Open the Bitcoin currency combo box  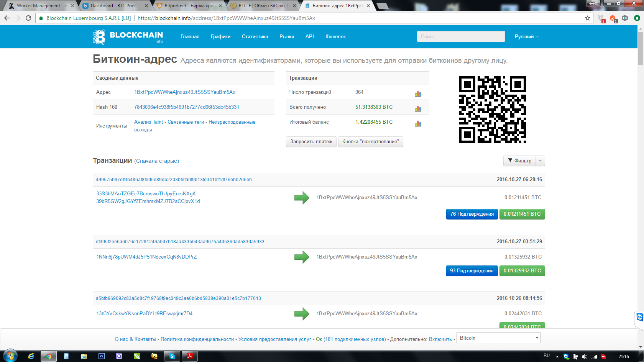[x=499, y=338]
